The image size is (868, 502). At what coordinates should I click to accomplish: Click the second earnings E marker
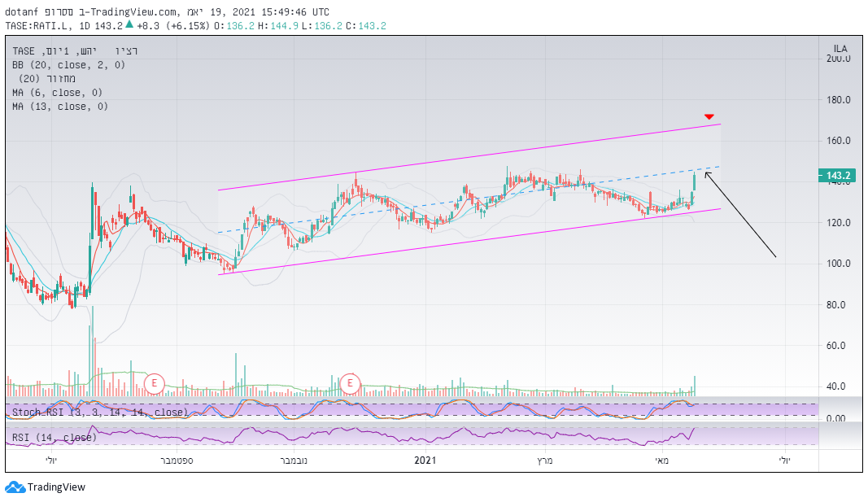pos(350,383)
